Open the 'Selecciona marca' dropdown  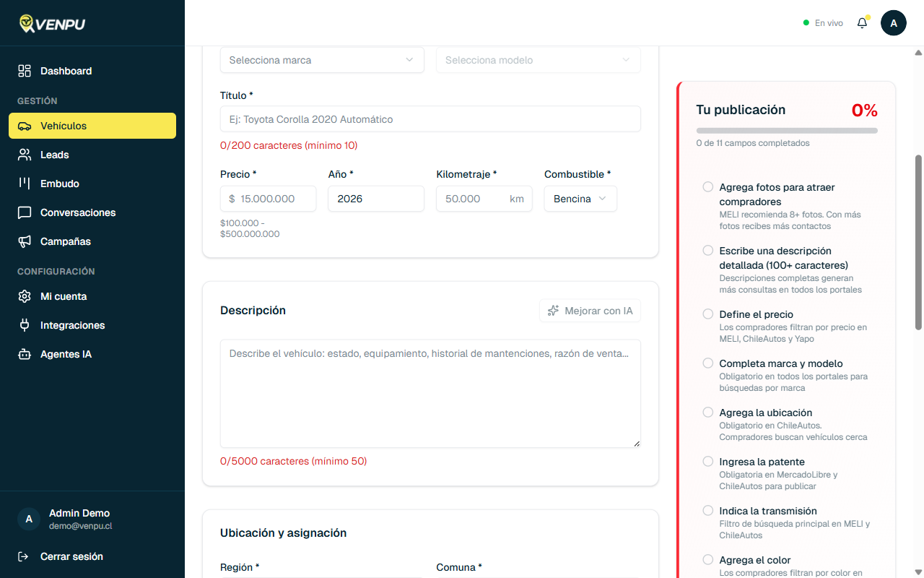(x=322, y=60)
